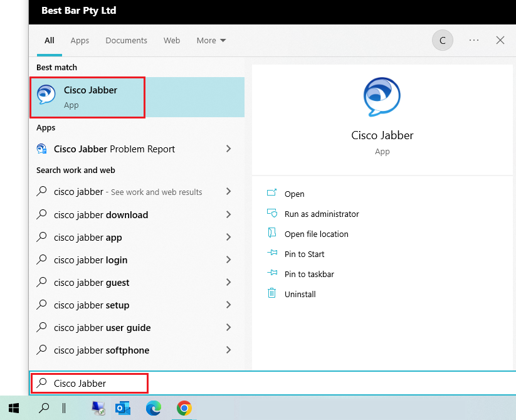The width and height of the screenshot is (516, 420).
Task: Click the search icon beside 'cisco jabber app'
Action: (x=41, y=237)
